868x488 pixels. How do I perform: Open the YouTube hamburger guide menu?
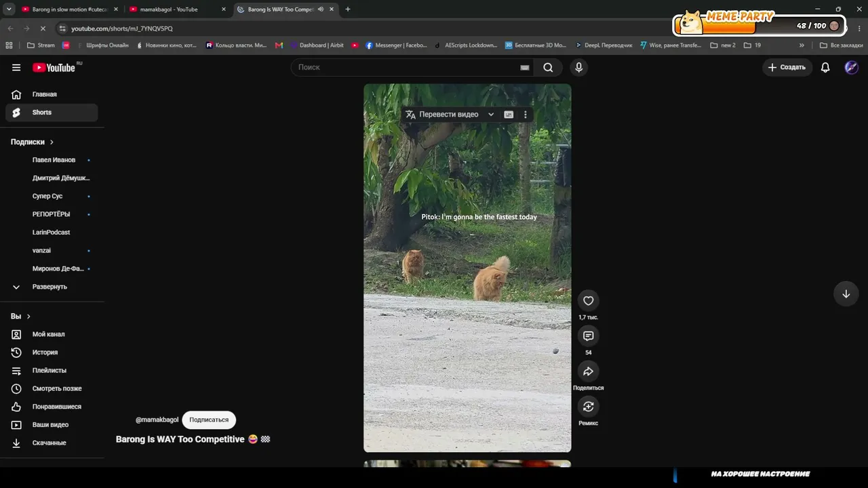coord(16,67)
